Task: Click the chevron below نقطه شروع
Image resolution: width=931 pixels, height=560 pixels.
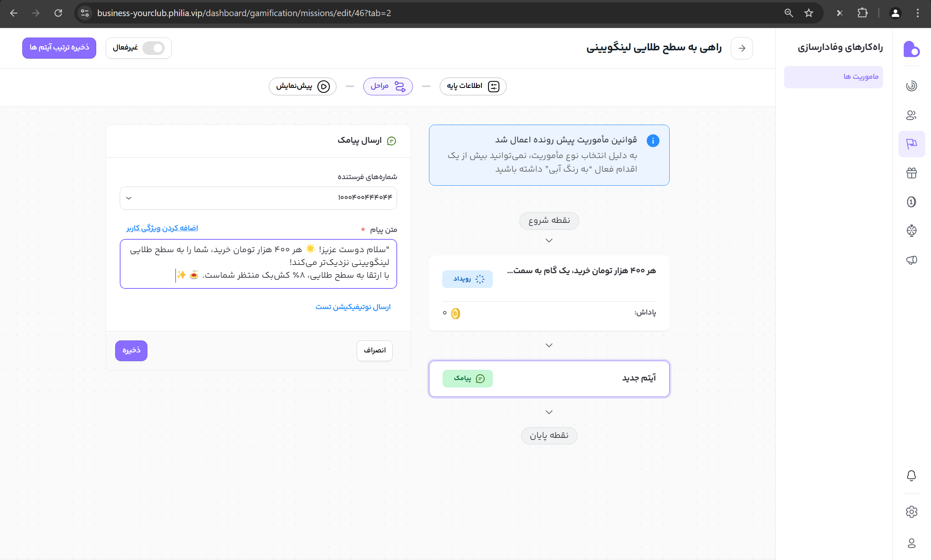Action: point(549,240)
